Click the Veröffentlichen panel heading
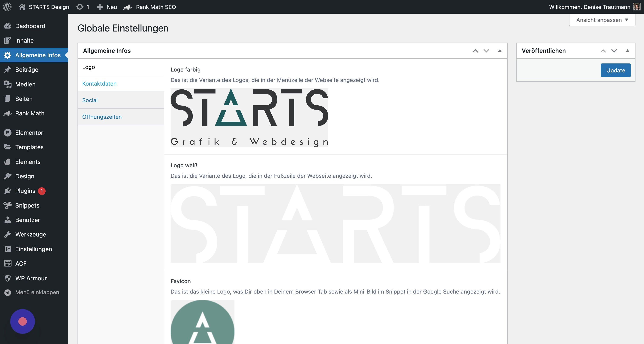This screenshot has height=344, width=644. click(544, 51)
